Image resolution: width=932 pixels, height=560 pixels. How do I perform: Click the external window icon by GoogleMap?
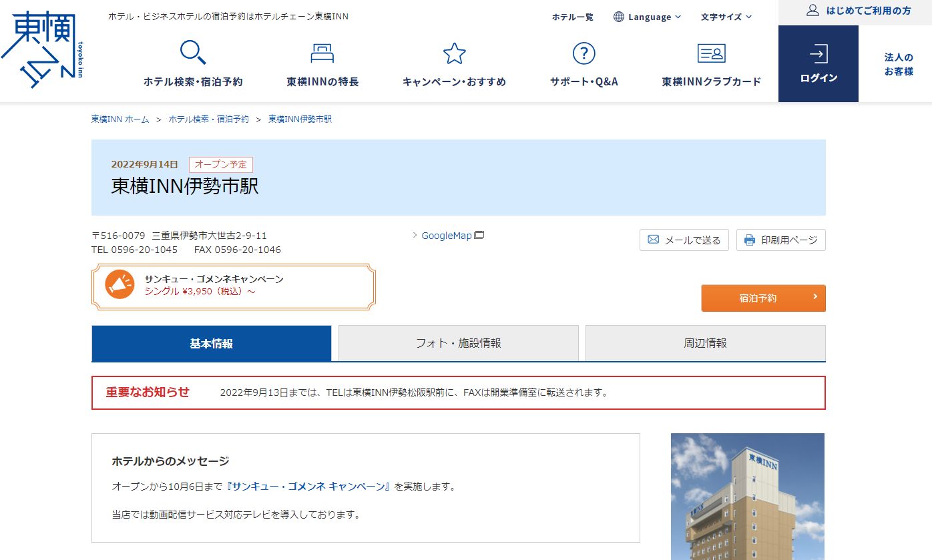tap(479, 235)
